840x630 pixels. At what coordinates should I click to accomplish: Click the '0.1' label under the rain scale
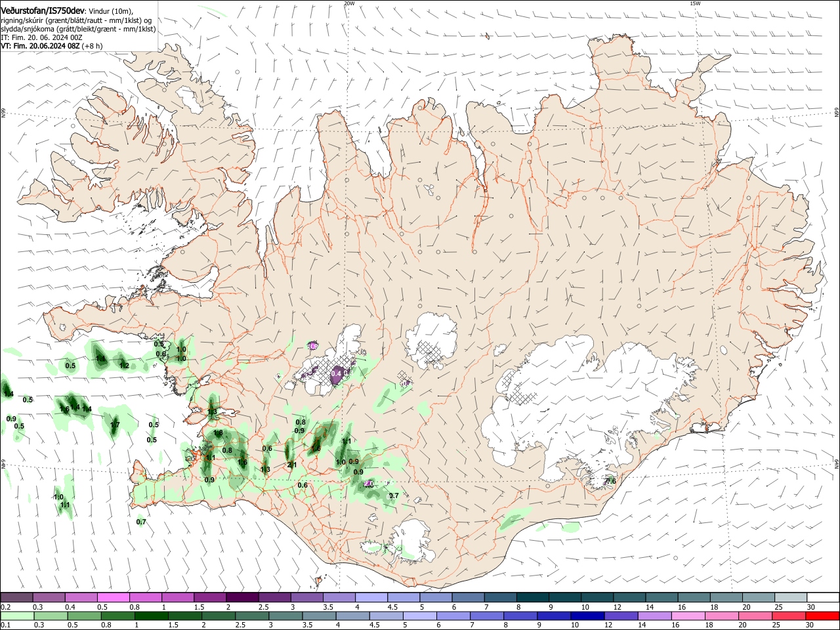pyautogui.click(x=6, y=625)
